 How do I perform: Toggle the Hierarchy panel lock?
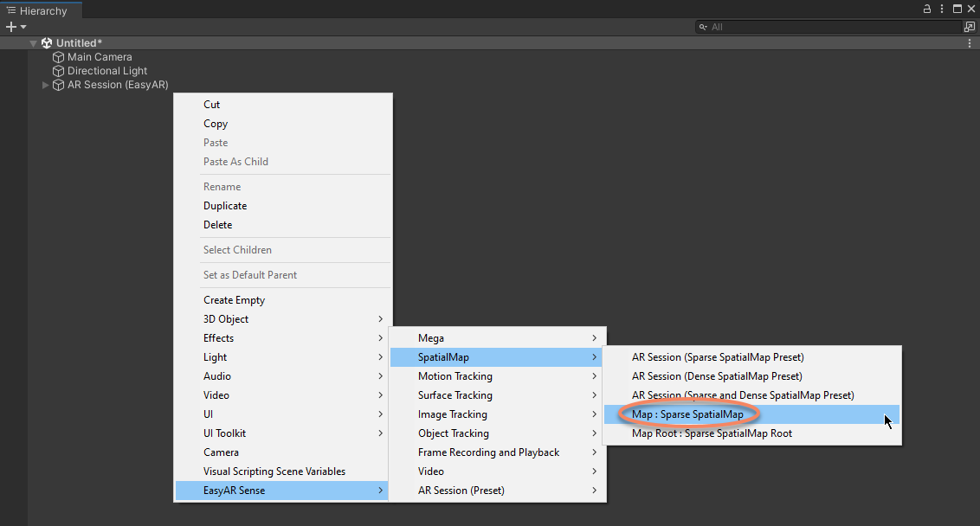pos(927,10)
